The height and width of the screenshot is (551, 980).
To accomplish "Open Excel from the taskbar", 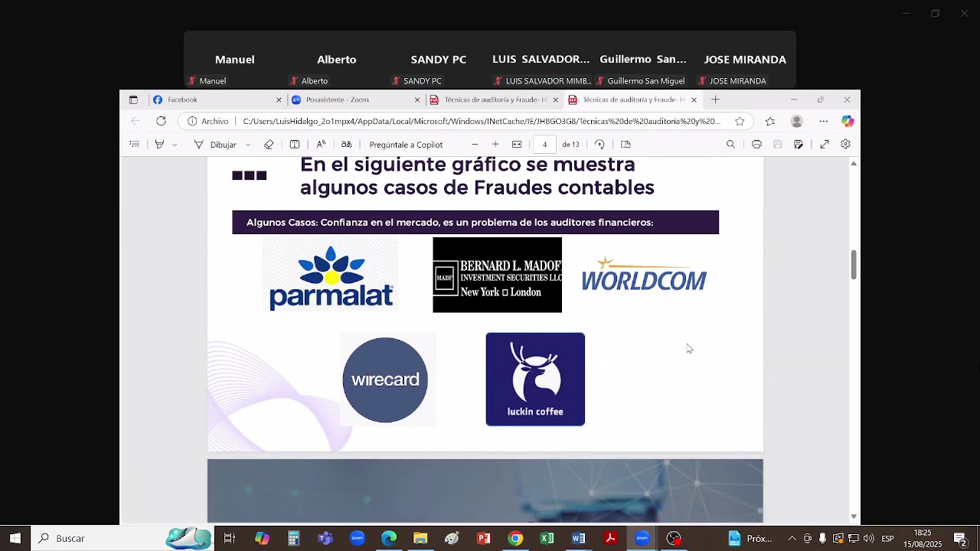I will click(547, 538).
